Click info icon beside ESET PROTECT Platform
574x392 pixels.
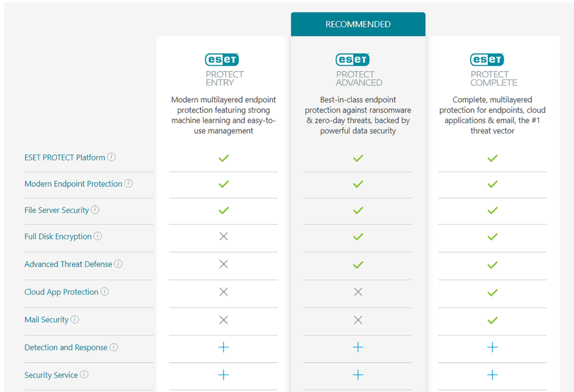tap(112, 157)
